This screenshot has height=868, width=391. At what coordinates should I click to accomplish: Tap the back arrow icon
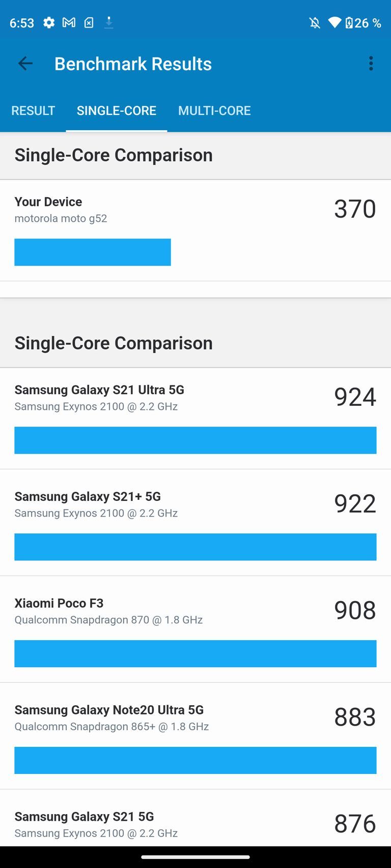(x=25, y=64)
